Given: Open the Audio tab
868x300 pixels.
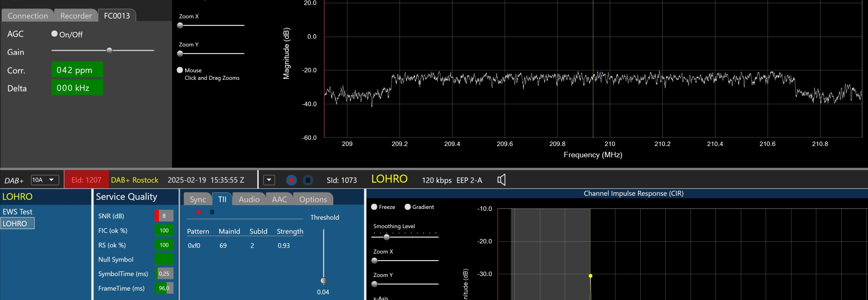Looking at the screenshot, I should pyautogui.click(x=249, y=200).
